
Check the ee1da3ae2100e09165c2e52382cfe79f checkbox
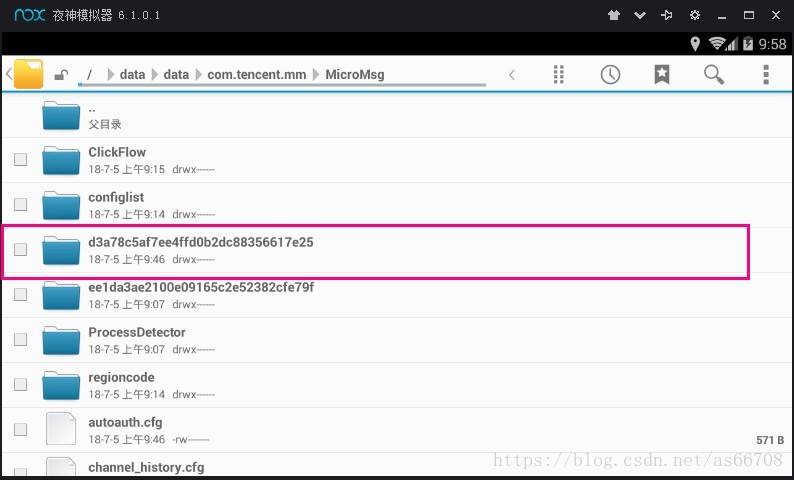[x=20, y=294]
